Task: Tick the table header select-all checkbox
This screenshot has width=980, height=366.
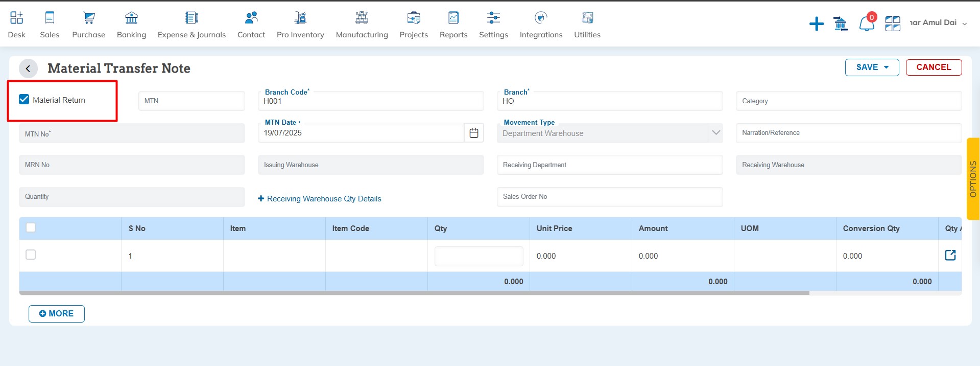Action: click(x=31, y=227)
